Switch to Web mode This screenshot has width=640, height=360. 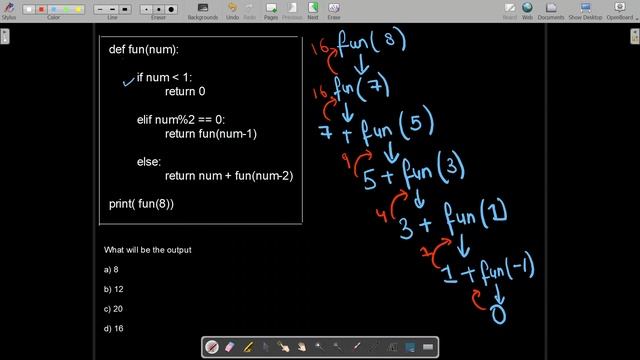[x=527, y=11]
